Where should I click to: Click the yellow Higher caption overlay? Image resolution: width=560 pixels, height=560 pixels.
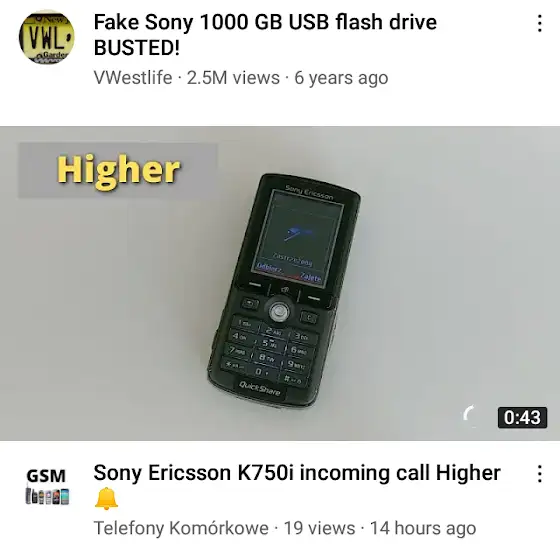click(x=118, y=170)
